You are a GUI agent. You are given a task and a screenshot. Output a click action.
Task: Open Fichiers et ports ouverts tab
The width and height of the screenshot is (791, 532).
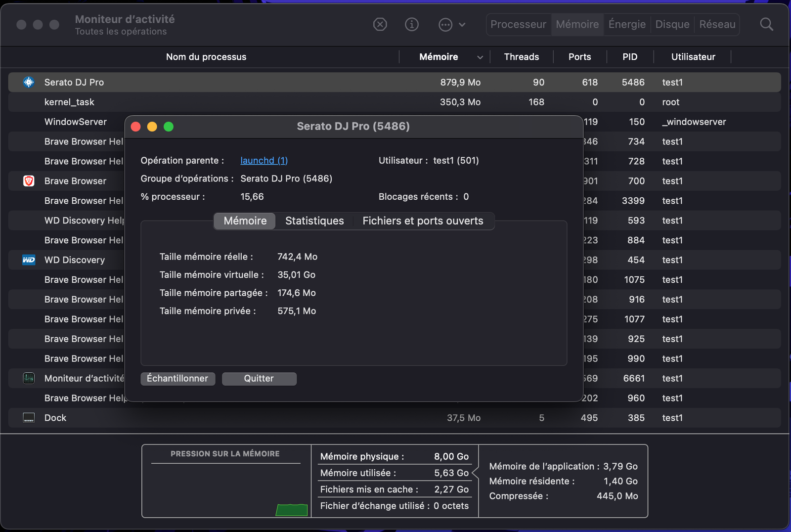(423, 221)
